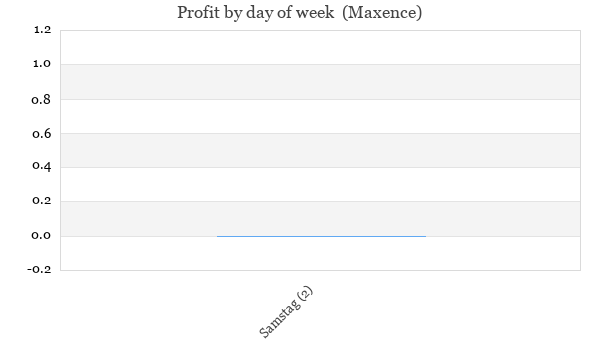Viewport: 600px width, 360px height.
Task: Click the 1.0 y-axis label
Action: (42, 64)
